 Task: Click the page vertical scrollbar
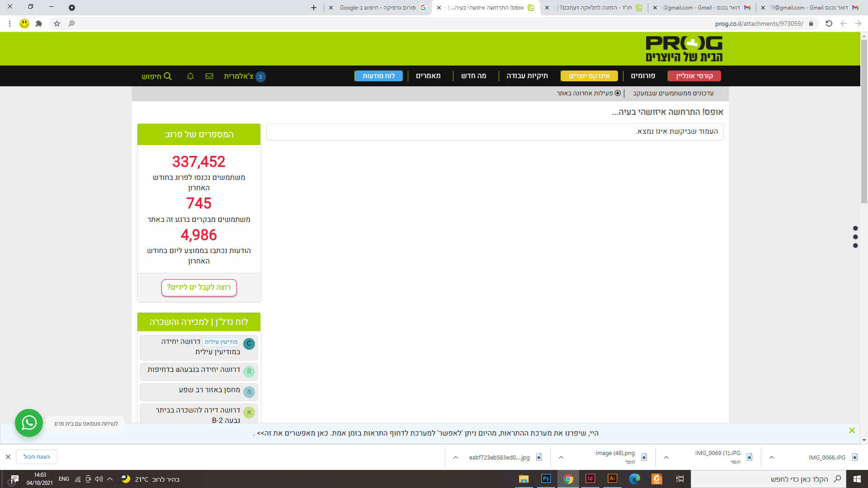click(864, 122)
